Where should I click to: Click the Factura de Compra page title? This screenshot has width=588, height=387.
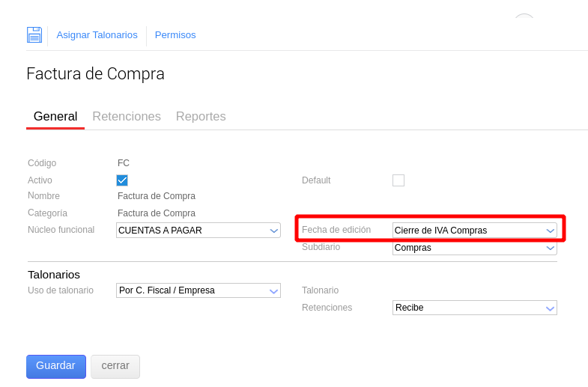(95, 74)
